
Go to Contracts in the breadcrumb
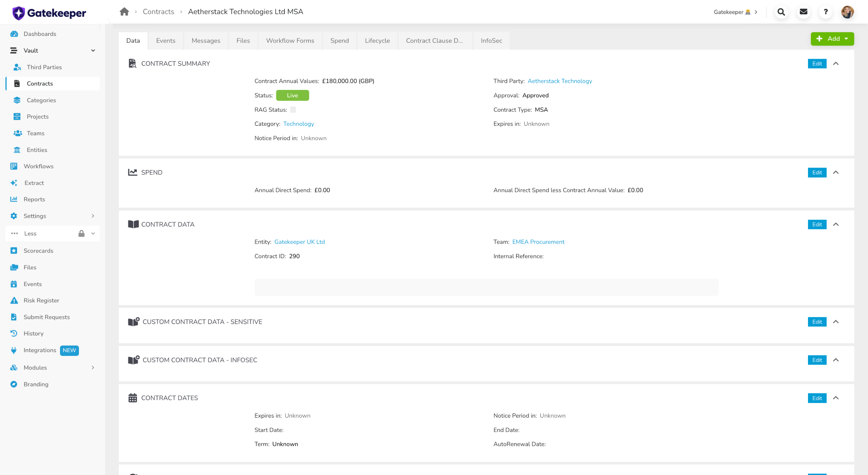click(x=158, y=12)
